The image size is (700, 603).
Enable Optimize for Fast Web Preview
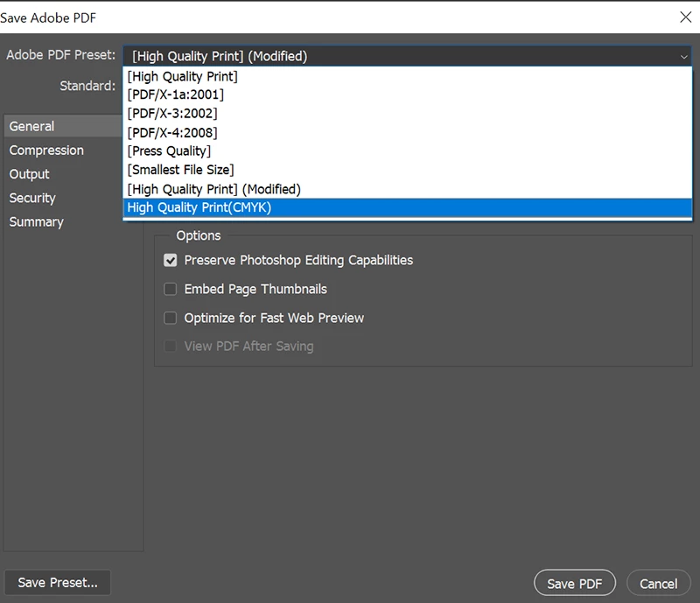point(170,318)
